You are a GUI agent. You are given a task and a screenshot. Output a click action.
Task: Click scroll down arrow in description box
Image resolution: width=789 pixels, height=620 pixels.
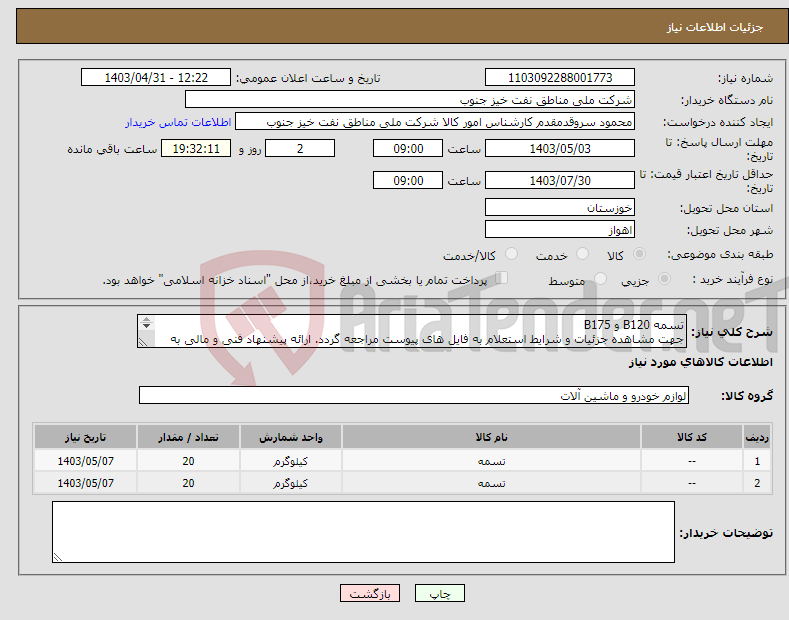[146, 326]
